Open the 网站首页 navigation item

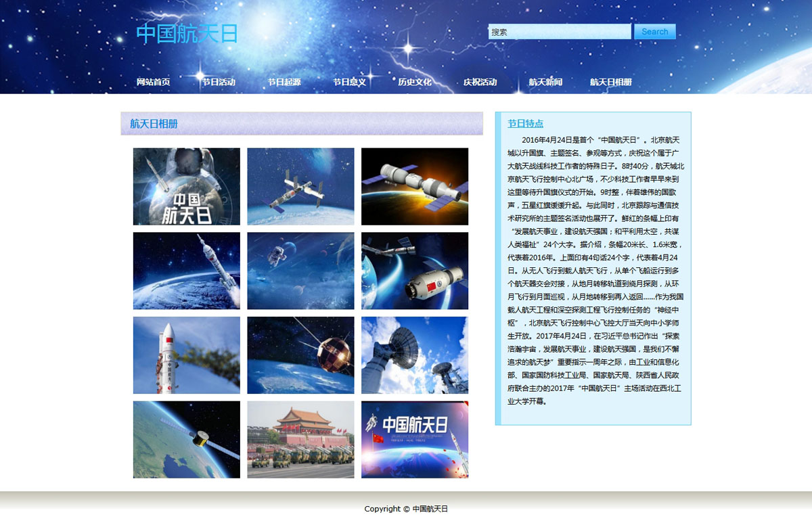point(153,82)
